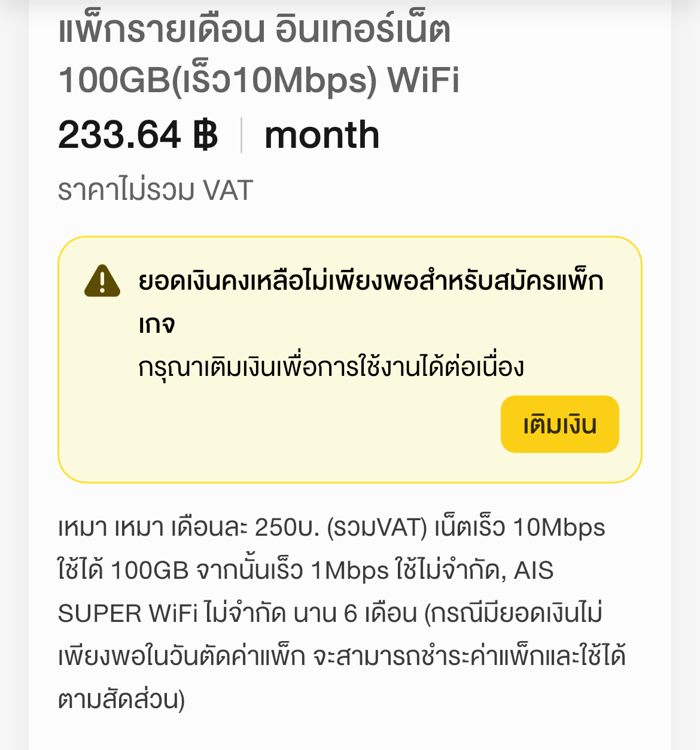Image resolution: width=700 pixels, height=750 pixels.
Task: Select the แพ็กรายเดือน อินเทอร์เน็ต package title
Action: [254, 30]
